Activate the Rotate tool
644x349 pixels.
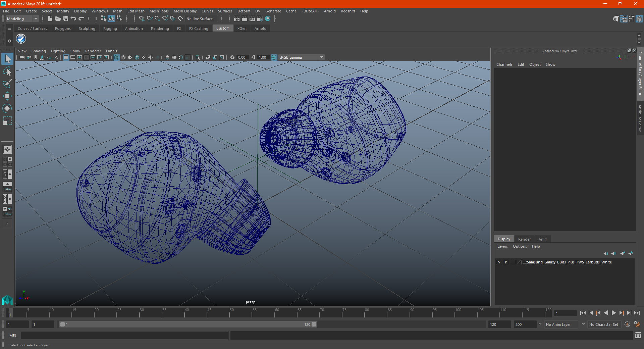(x=7, y=108)
